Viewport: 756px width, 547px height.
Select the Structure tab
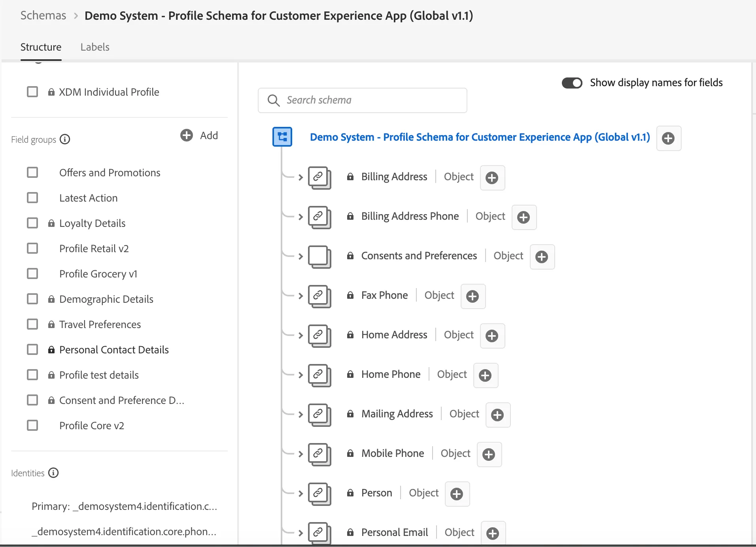(x=41, y=47)
